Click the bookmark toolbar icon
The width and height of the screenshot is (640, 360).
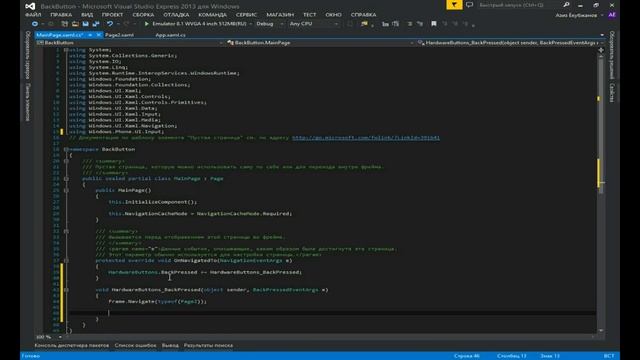click(433, 24)
